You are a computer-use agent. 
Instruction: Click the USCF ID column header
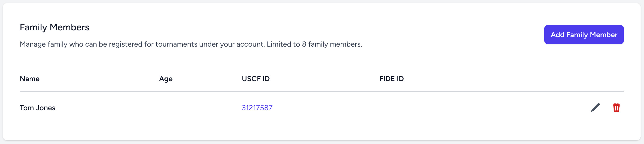[256, 79]
